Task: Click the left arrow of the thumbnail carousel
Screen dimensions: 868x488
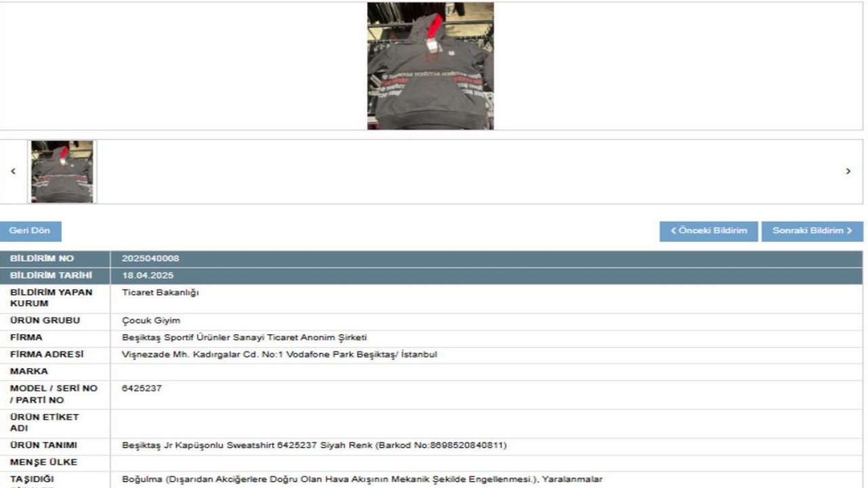Action: 14,171
